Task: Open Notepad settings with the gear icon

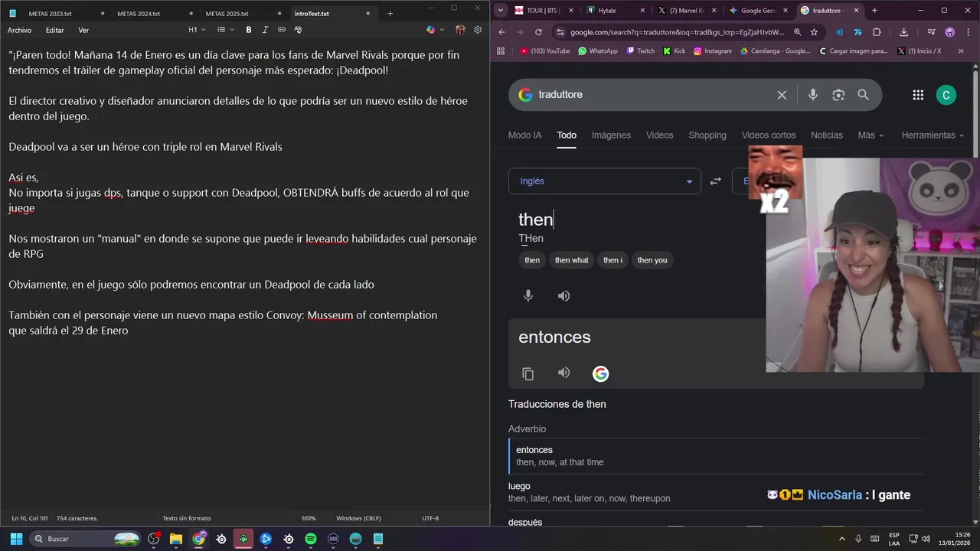Action: coord(478,30)
